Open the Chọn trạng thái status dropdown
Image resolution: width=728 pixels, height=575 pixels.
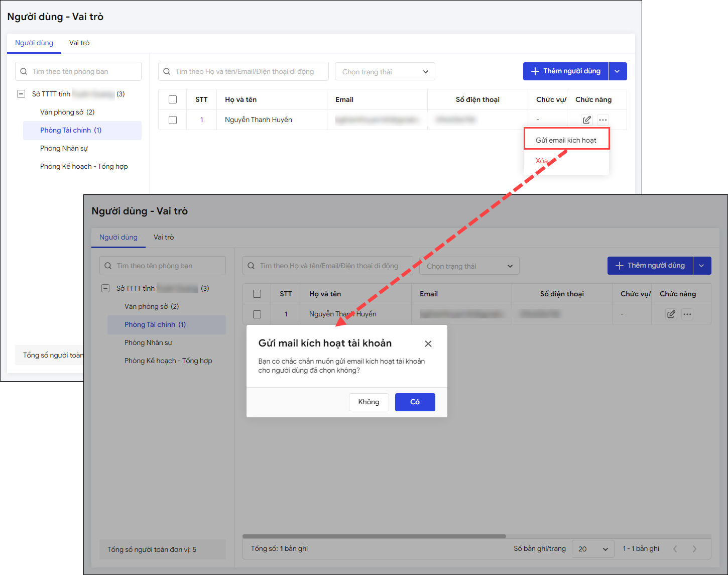click(385, 72)
